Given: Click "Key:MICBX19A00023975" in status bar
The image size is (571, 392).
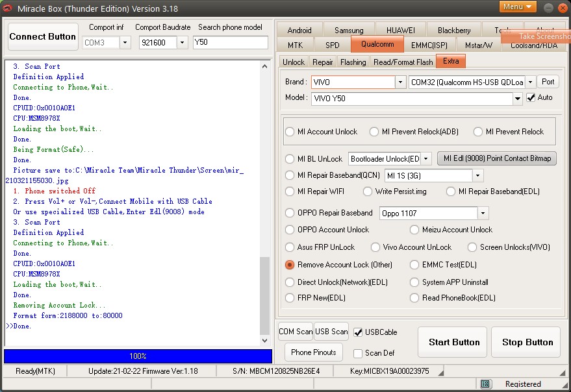Looking at the screenshot, I should click(389, 371).
